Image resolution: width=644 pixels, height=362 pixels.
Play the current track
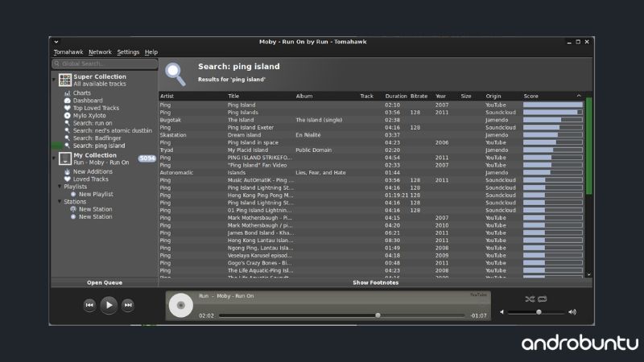pos(109,305)
